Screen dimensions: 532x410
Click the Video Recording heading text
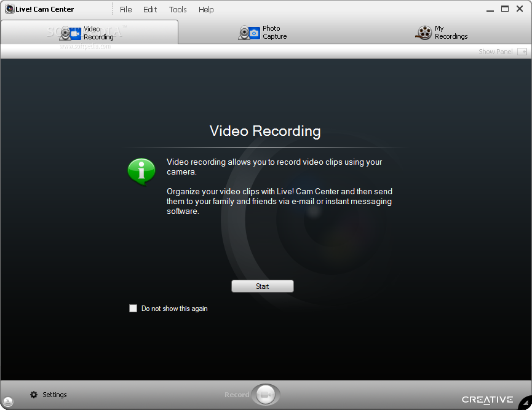[265, 132]
